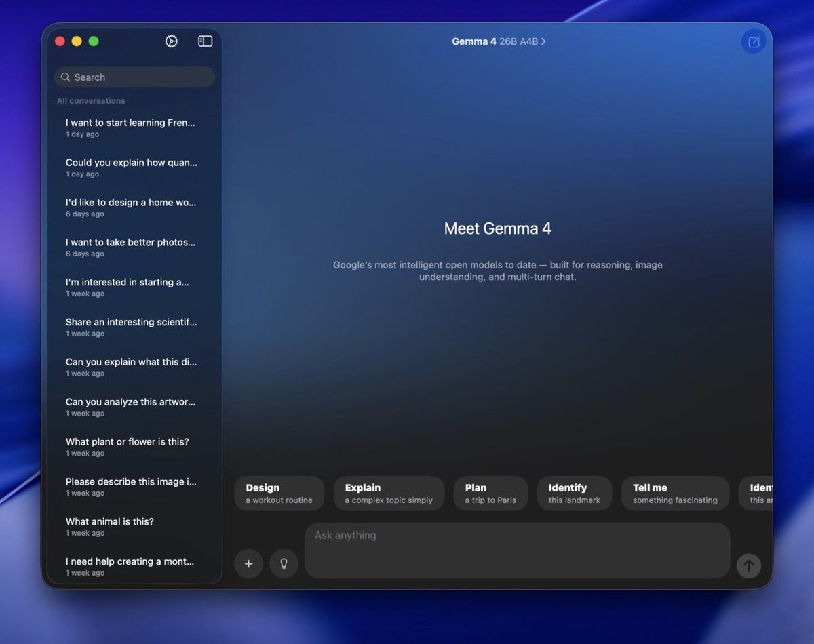This screenshot has width=814, height=644.
Task: Click the Ask anything message box
Action: [x=518, y=550]
